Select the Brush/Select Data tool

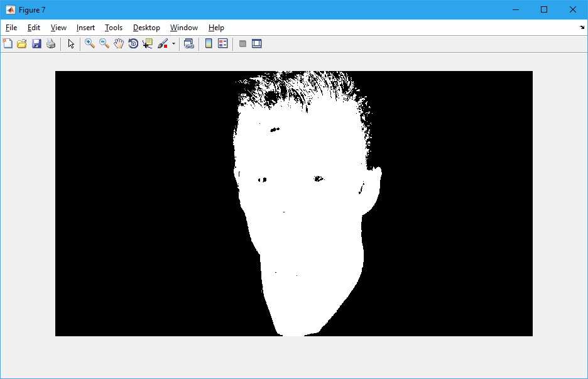tap(163, 43)
